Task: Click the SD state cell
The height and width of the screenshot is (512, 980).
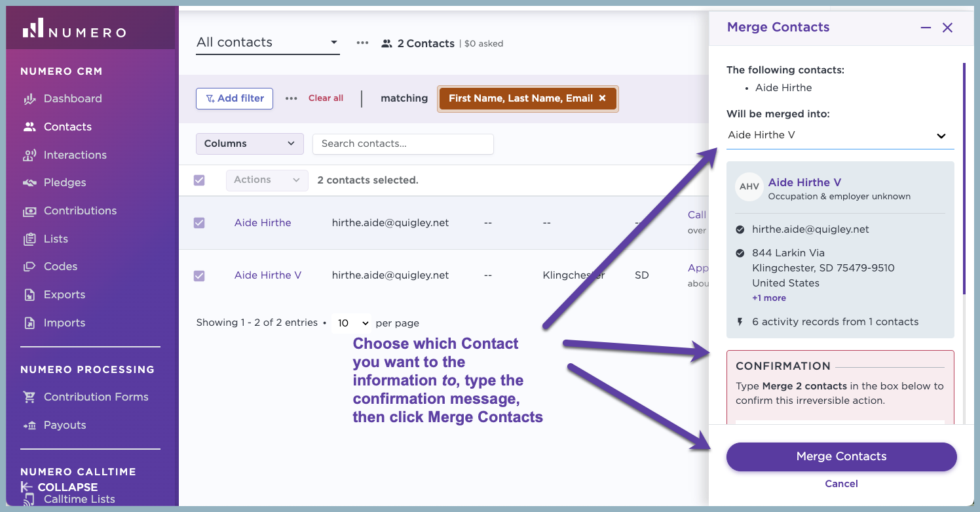Action: 642,275
